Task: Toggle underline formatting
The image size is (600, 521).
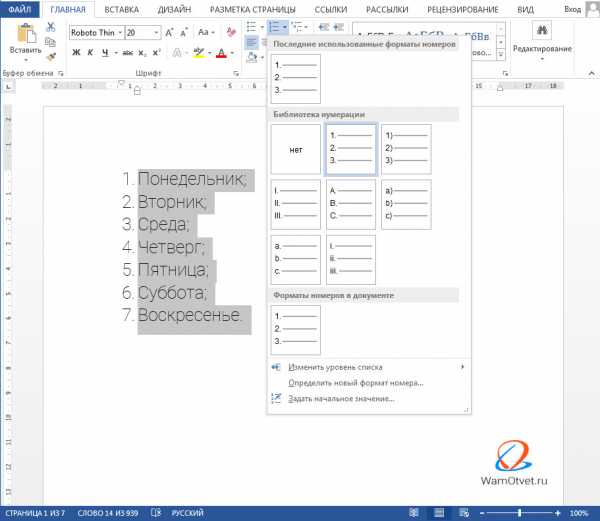Action: [102, 52]
